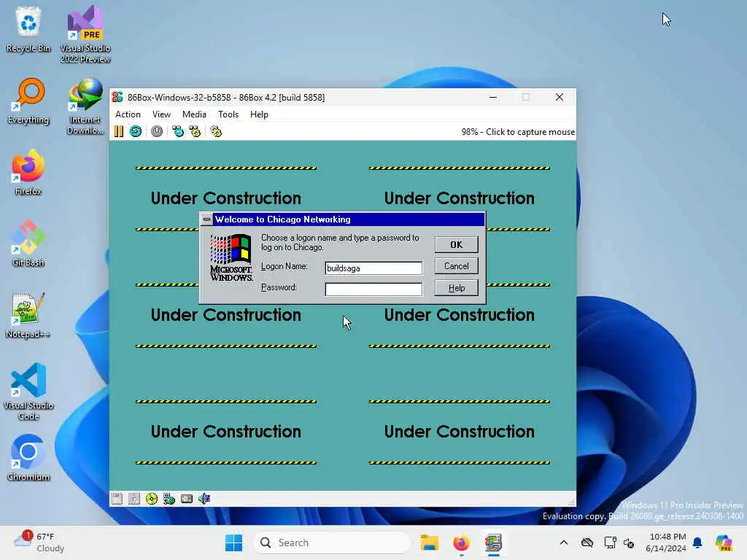Open 86Box settings gear toolbar icon
Screen dimensions: 747x560
pos(216,131)
